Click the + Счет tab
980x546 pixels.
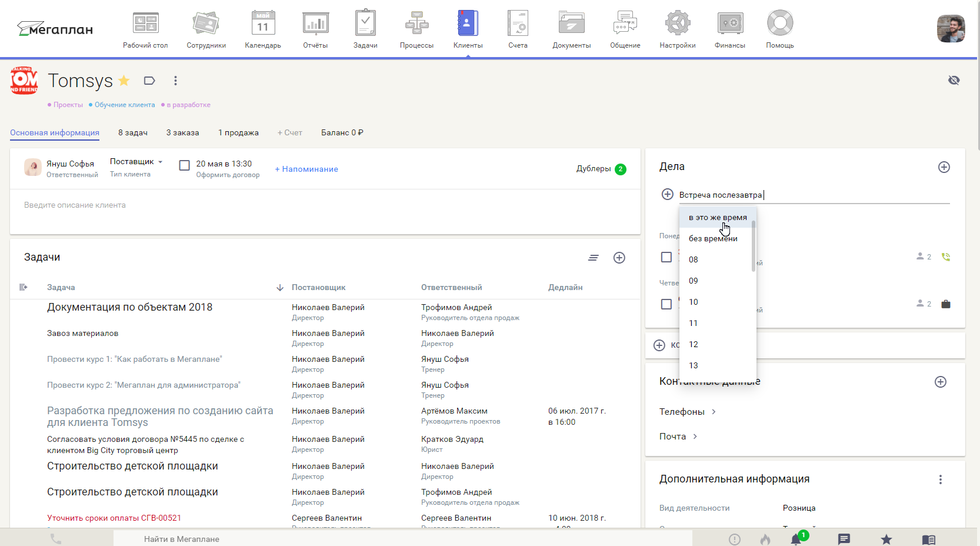click(x=290, y=133)
